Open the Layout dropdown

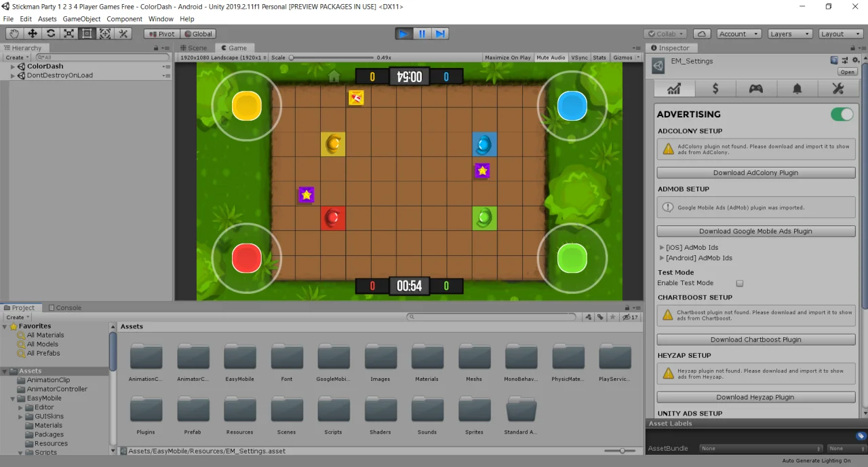point(841,33)
